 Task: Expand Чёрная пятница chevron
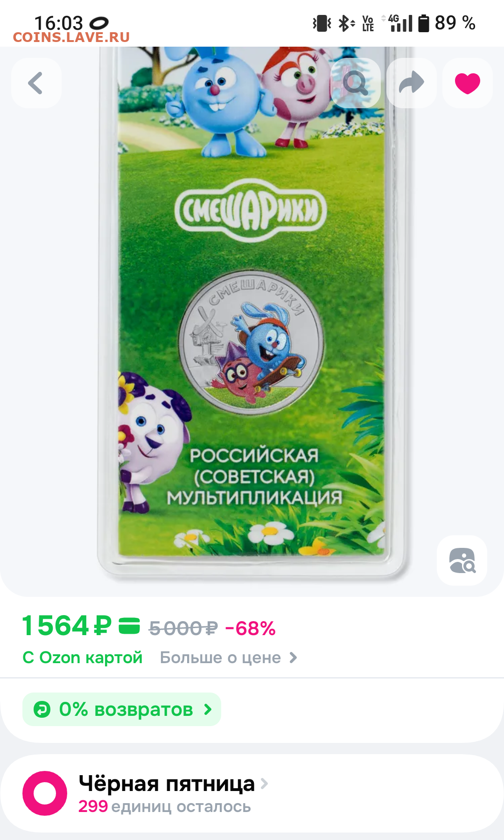point(264,784)
